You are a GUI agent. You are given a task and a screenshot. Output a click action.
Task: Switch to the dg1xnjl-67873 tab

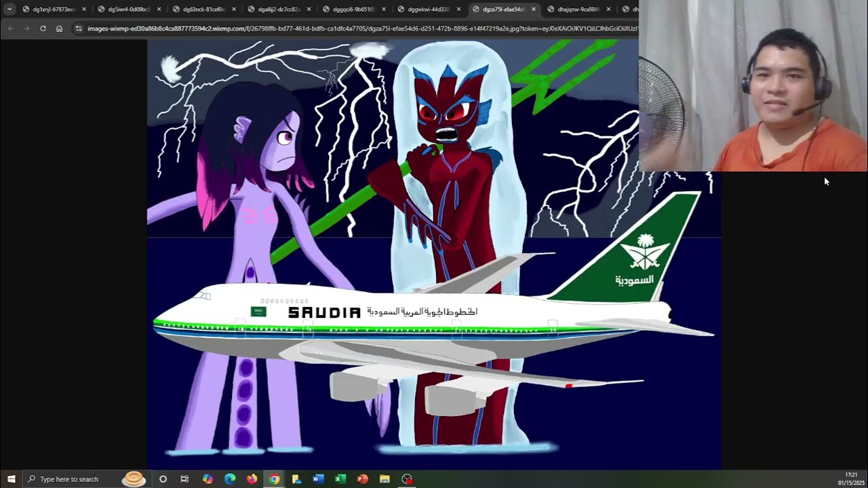pyautogui.click(x=54, y=9)
